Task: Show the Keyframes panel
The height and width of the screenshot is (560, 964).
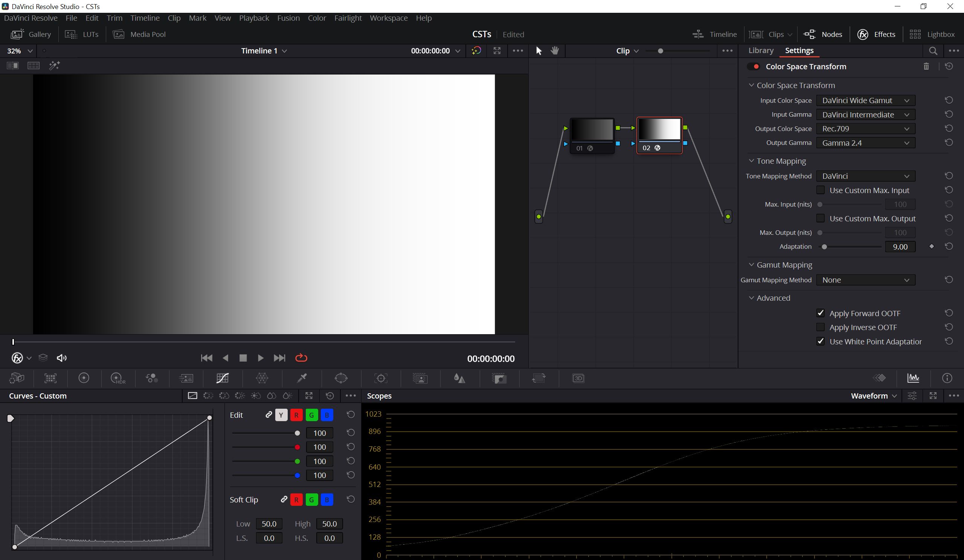Action: coord(879,378)
